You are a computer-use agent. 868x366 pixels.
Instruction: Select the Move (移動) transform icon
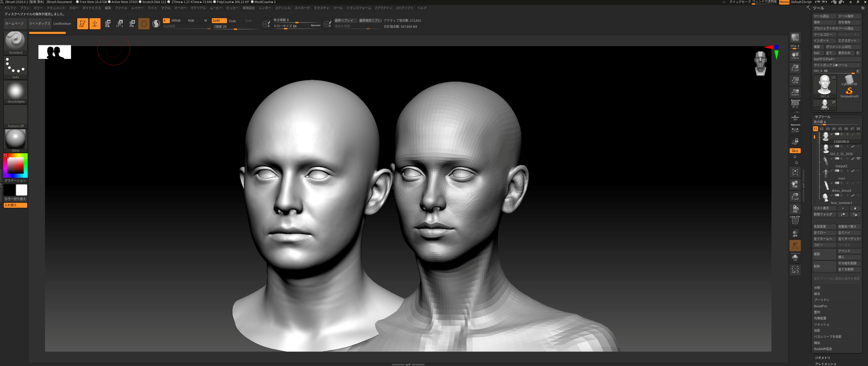click(x=107, y=24)
